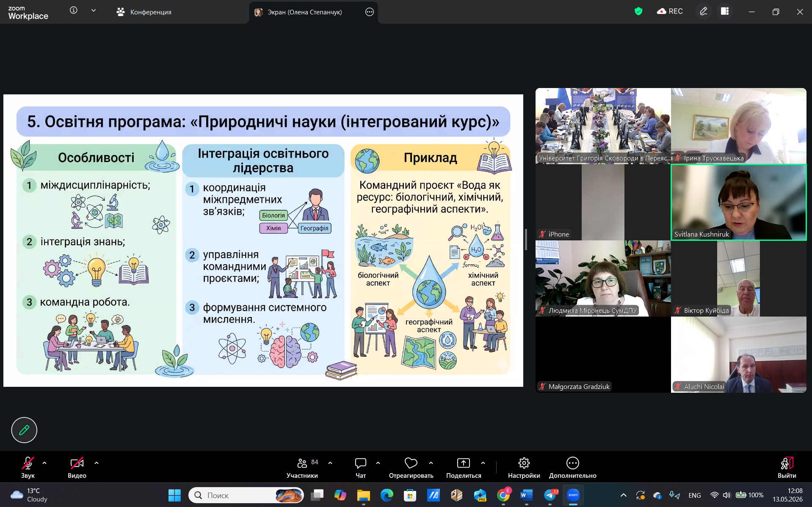Open Zoom app on taskbar
Viewport: 812px width, 507px height.
(573, 495)
